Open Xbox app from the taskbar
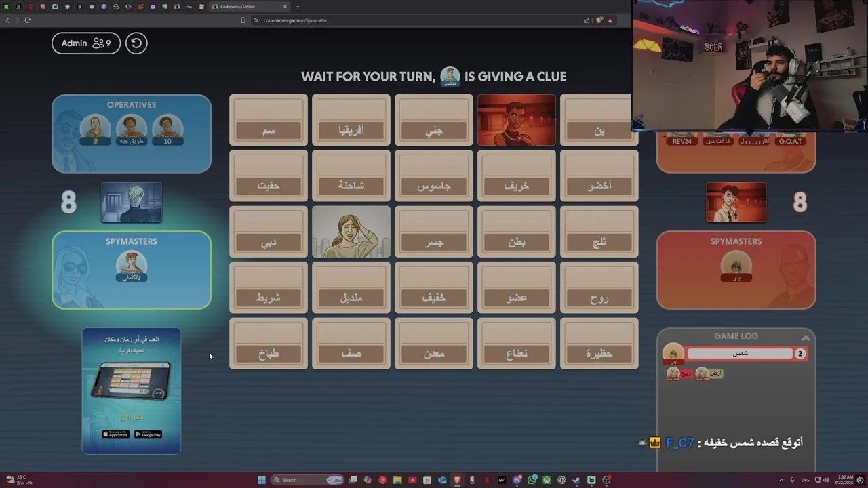868x488 pixels. [x=547, y=480]
